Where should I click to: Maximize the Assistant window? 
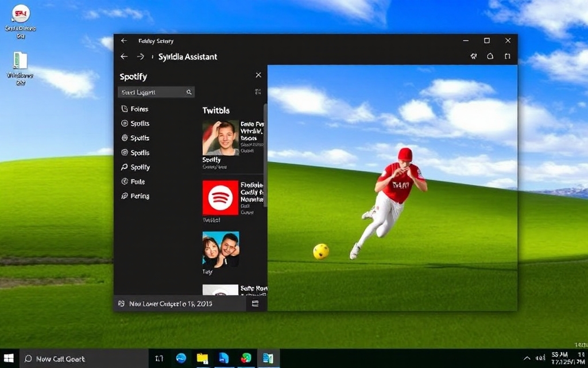click(487, 41)
